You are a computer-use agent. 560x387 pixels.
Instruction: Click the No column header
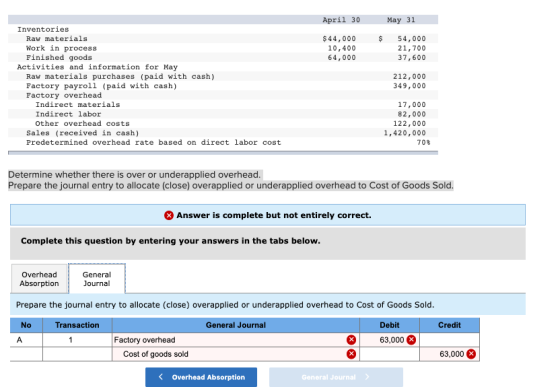(26, 325)
